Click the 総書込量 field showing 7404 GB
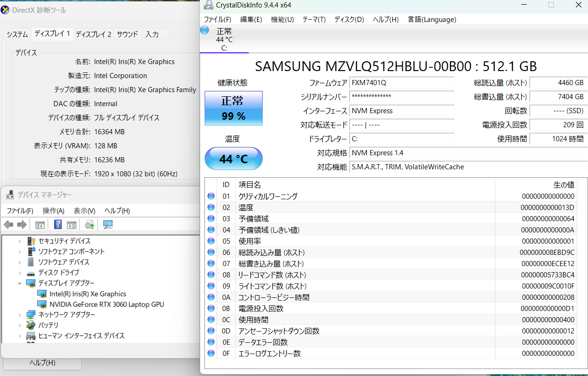The height and width of the screenshot is (376, 588). pos(559,97)
